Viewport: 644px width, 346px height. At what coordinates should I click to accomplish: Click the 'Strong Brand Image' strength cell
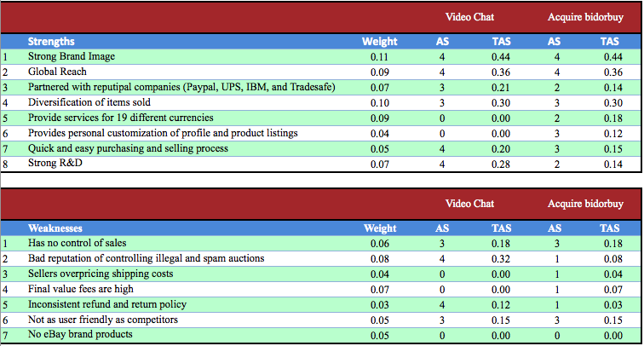pos(72,56)
